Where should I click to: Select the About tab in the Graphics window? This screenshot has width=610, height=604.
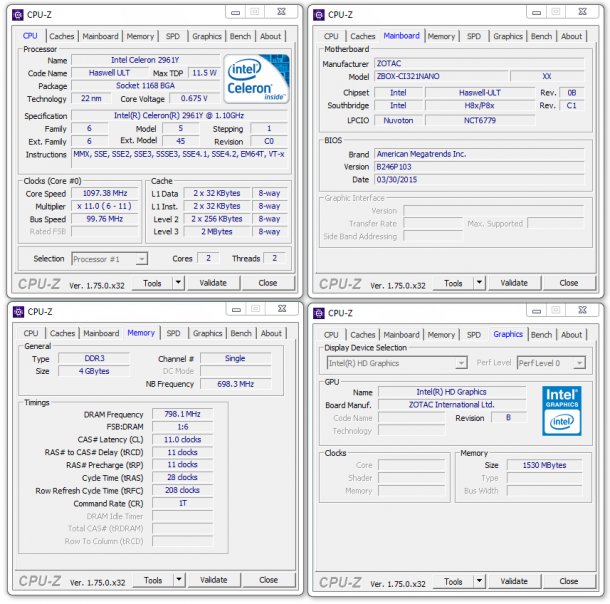pos(571,334)
